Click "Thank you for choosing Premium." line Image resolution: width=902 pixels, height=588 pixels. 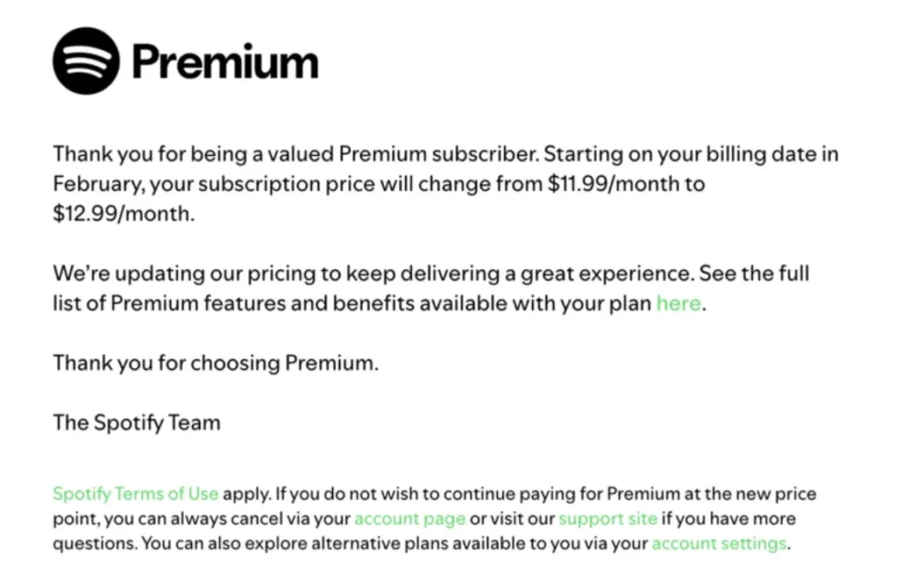coord(216,363)
